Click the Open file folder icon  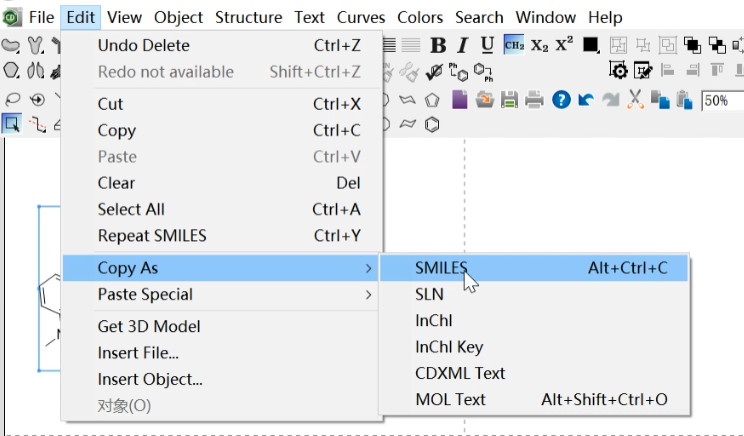[484, 100]
